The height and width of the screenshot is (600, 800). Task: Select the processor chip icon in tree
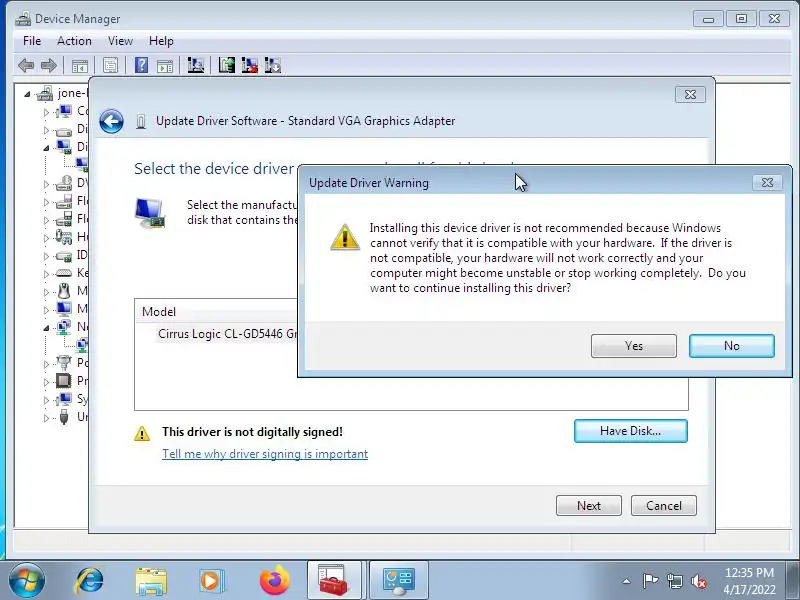click(x=64, y=381)
